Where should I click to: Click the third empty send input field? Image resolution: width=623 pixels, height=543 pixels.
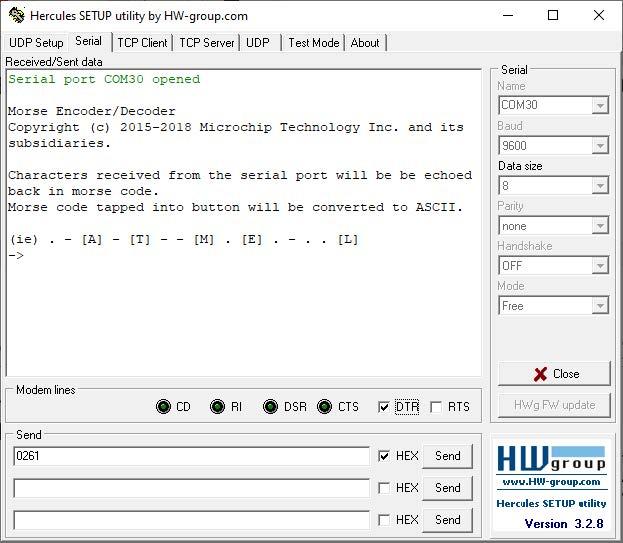192,520
